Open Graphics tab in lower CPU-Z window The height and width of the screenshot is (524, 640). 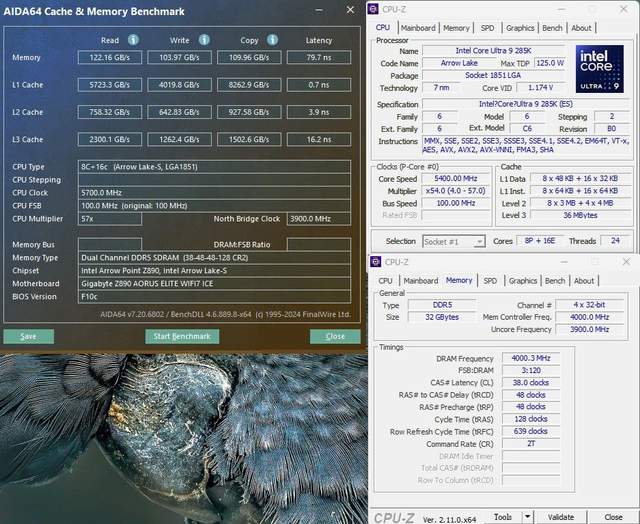(522, 281)
